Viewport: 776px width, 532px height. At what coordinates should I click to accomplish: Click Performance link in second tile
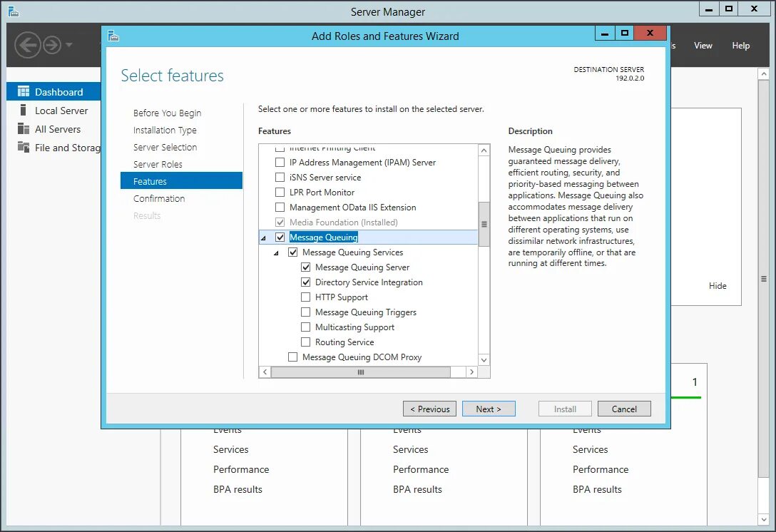tap(421, 469)
